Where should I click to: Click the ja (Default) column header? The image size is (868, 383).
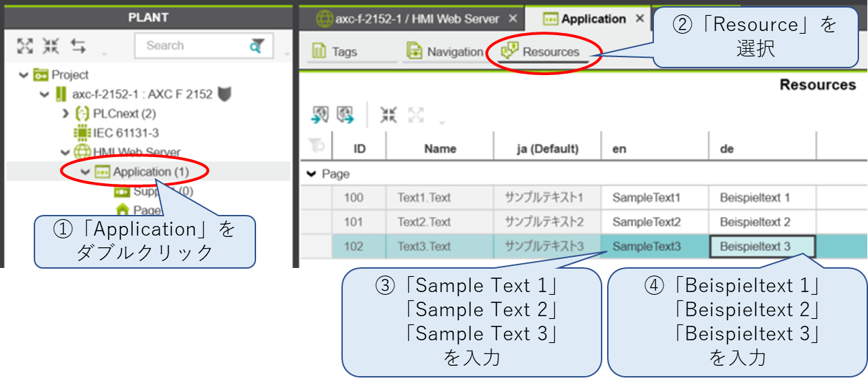pos(547,149)
